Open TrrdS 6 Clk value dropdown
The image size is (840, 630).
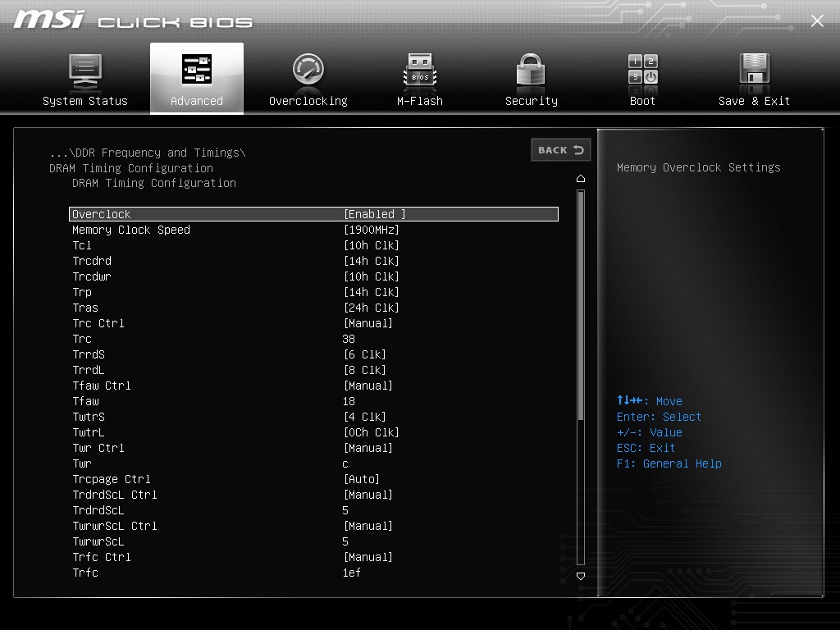pos(365,354)
